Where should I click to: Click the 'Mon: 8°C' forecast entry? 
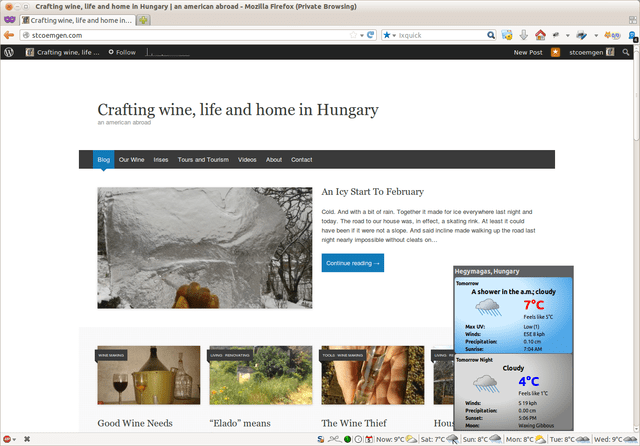click(x=525, y=439)
